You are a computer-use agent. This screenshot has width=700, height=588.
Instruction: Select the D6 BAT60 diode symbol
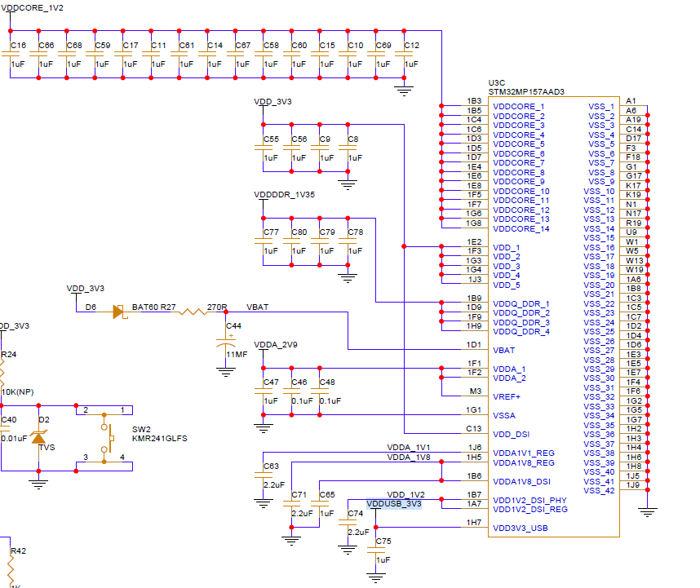[x=120, y=312]
